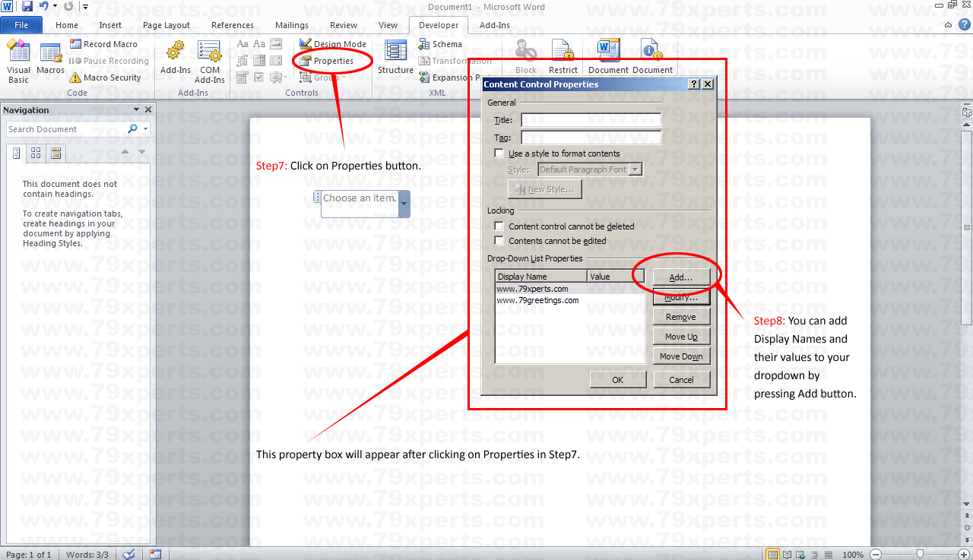Insert Picture content control
Viewport: 973px width, 560px height.
click(276, 43)
